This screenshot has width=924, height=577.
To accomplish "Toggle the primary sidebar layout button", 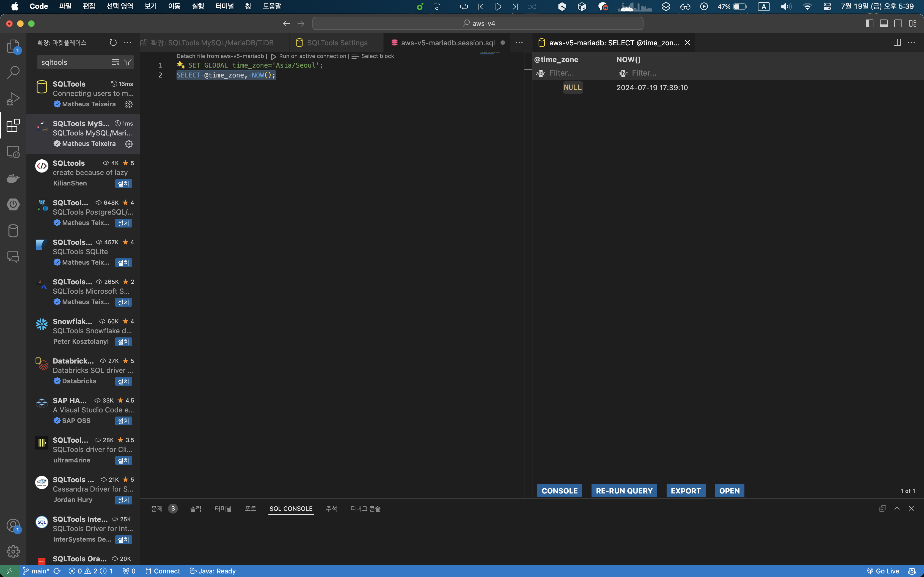I will [x=869, y=24].
